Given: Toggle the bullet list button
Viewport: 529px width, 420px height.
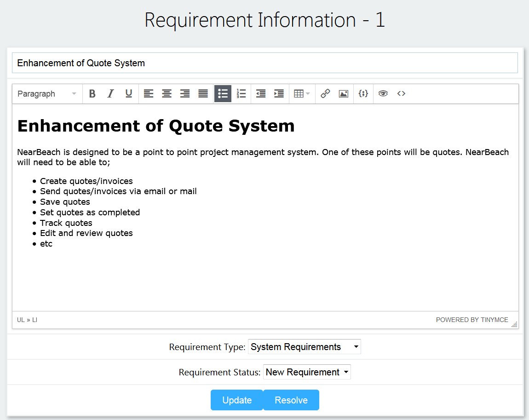Looking at the screenshot, I should pyautogui.click(x=223, y=93).
